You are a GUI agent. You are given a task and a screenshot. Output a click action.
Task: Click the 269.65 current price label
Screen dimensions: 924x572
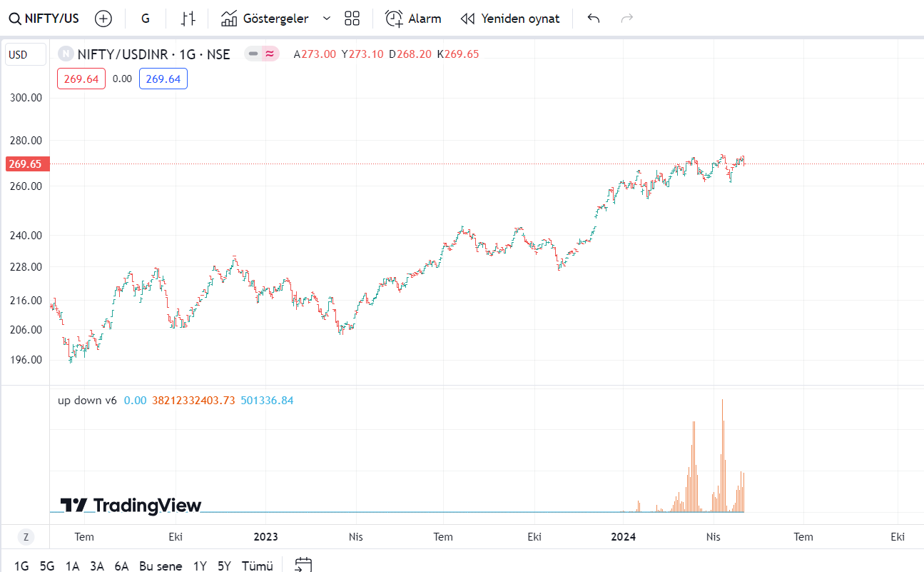(x=24, y=164)
